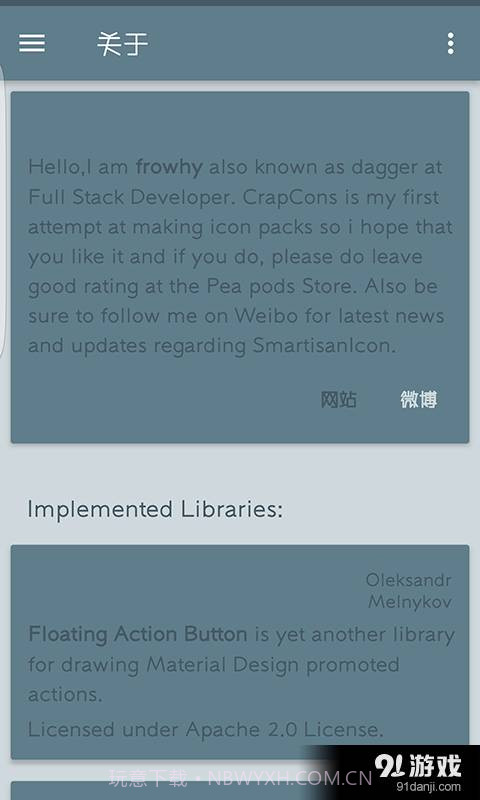The image size is (480, 800).
Task: Tap the 91游戏 logo watermark
Action: (417, 766)
